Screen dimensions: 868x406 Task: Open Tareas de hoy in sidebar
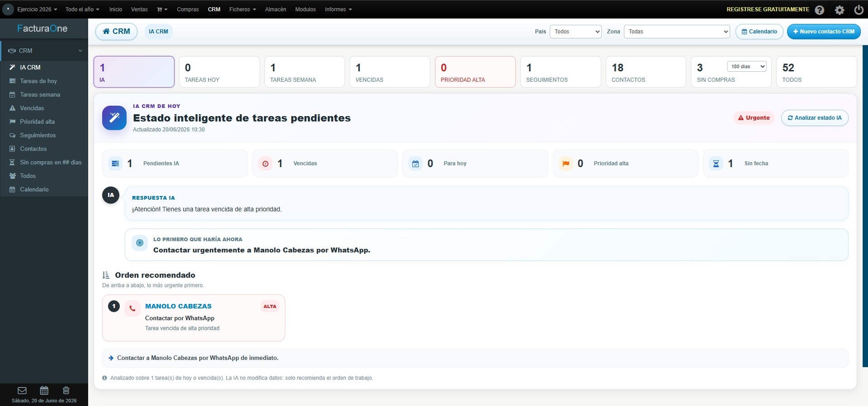[x=44, y=81]
